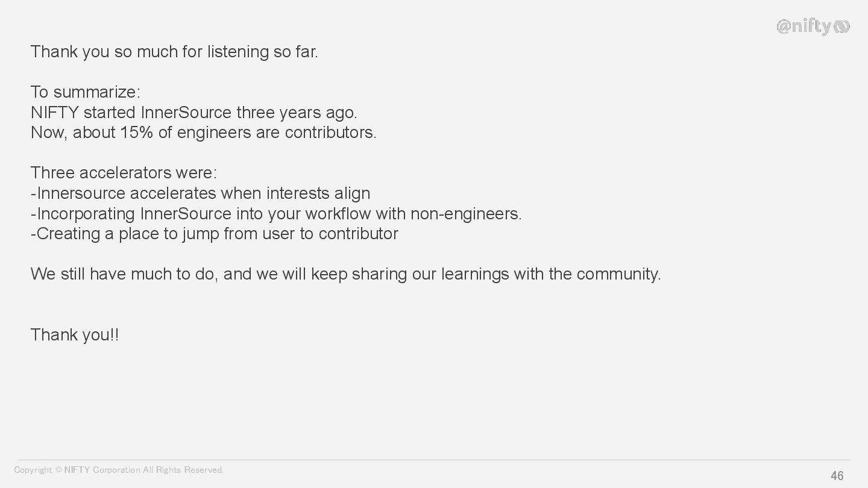Screen dimensions: 868x488
Task: Click the bullet about incorporating InnerSource into workflow
Action: pyautogui.click(x=276, y=214)
